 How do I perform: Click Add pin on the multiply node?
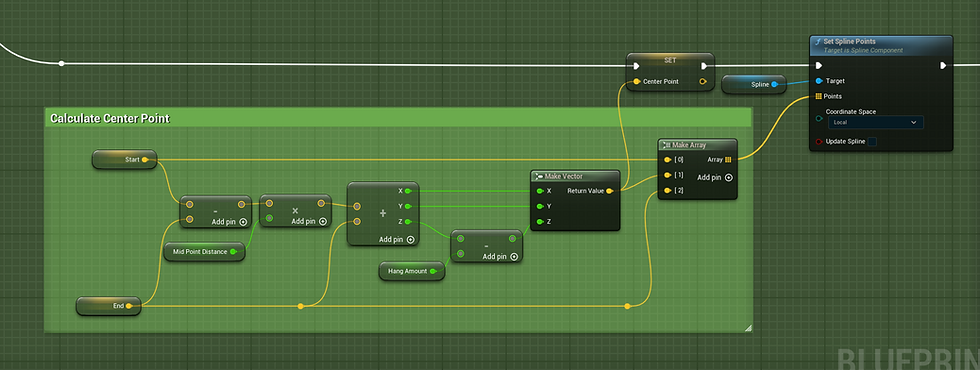tap(309, 221)
